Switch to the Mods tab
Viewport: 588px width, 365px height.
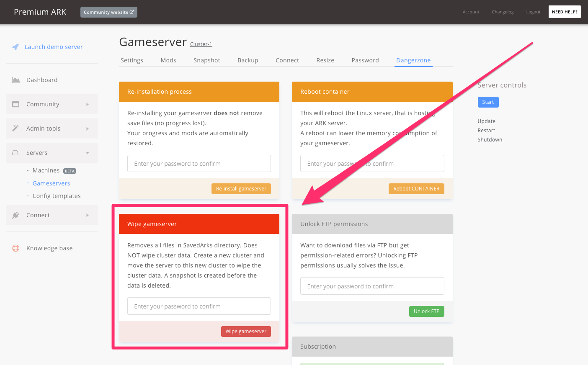tap(168, 60)
